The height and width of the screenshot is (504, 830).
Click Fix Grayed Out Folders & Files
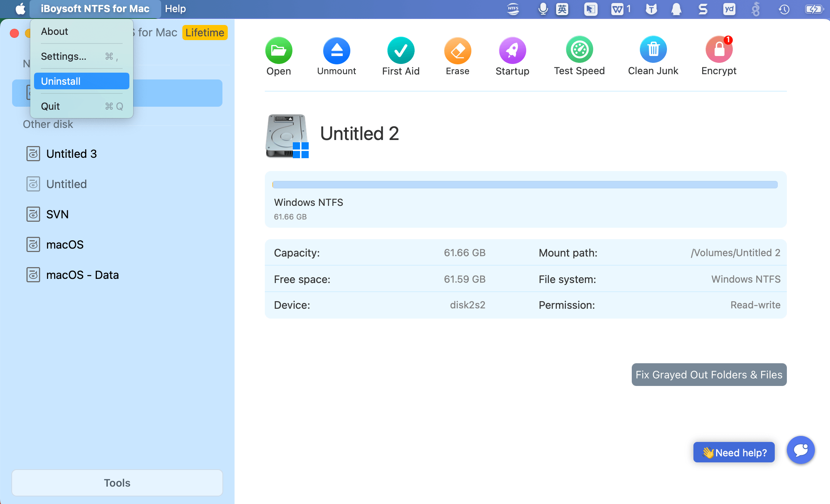tap(709, 375)
